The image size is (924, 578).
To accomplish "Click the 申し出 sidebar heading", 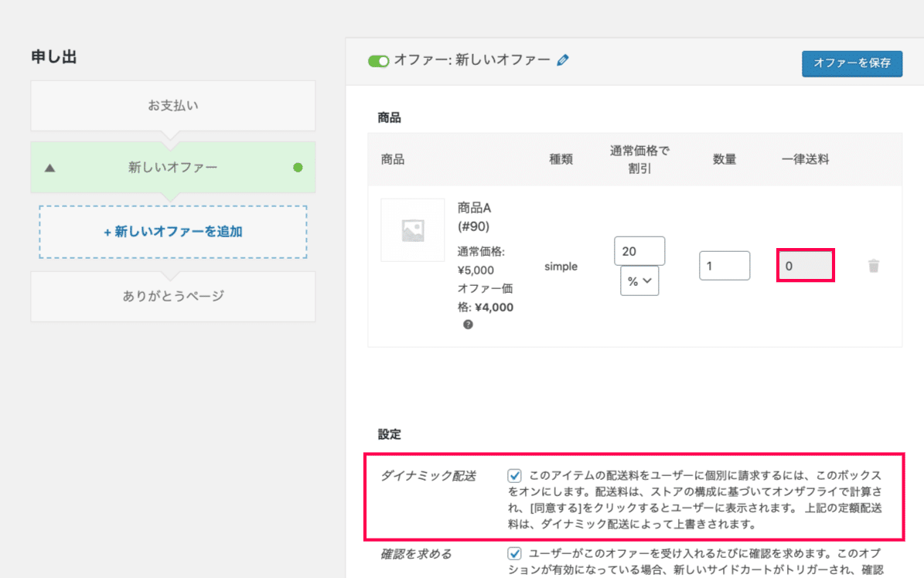I will (53, 57).
